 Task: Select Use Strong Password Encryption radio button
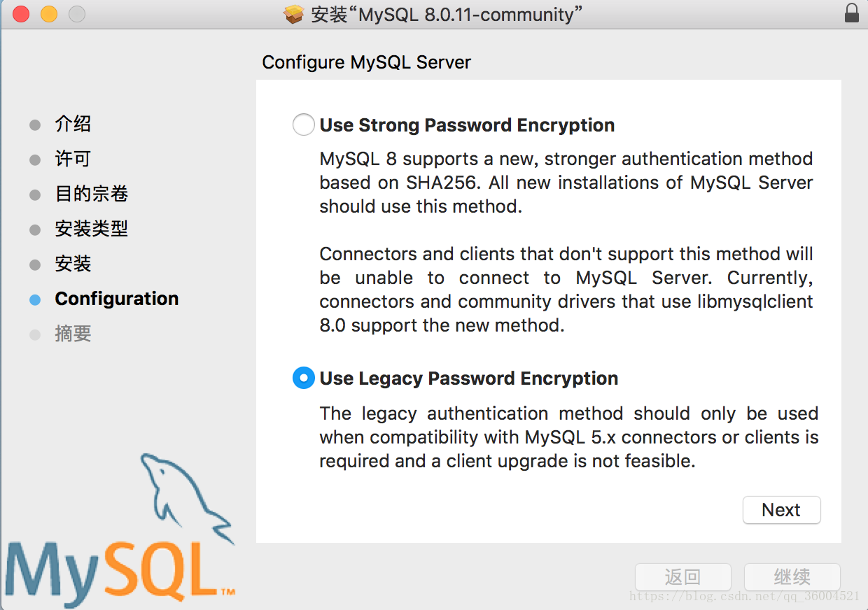click(303, 125)
